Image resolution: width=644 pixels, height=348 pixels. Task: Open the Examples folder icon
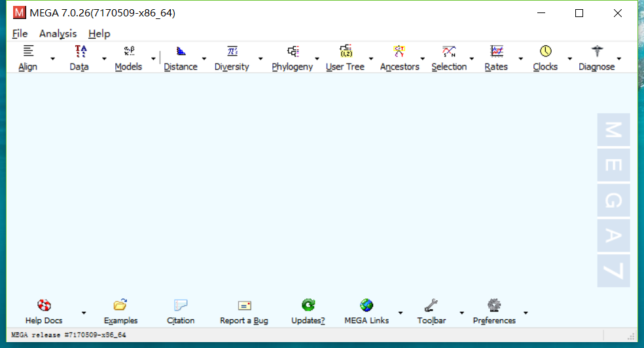click(120, 305)
